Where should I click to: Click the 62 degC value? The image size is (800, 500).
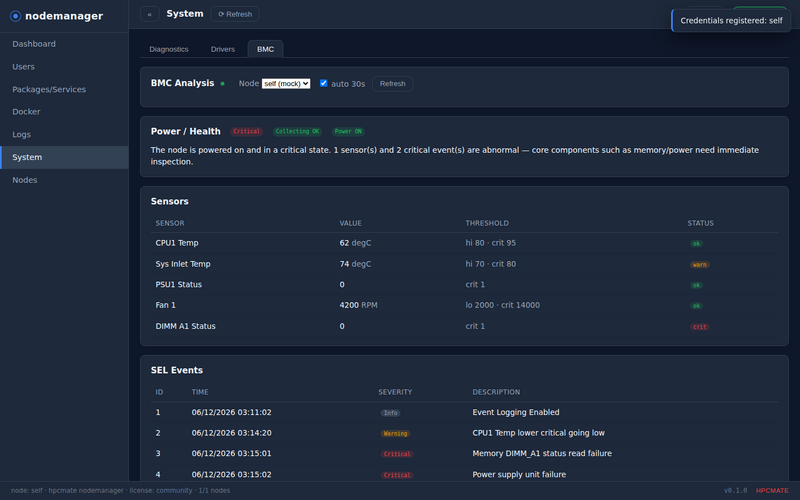coord(355,243)
